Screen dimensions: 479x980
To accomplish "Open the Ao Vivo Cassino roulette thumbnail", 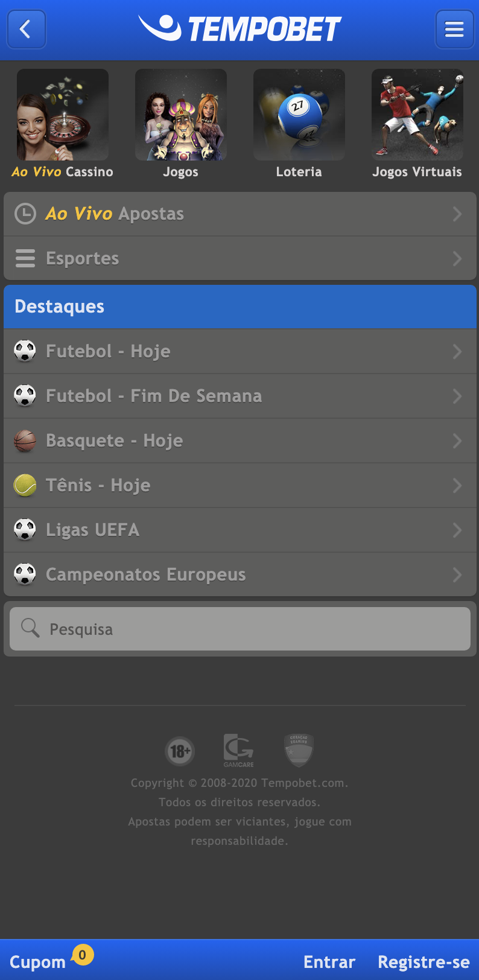I will point(63,115).
